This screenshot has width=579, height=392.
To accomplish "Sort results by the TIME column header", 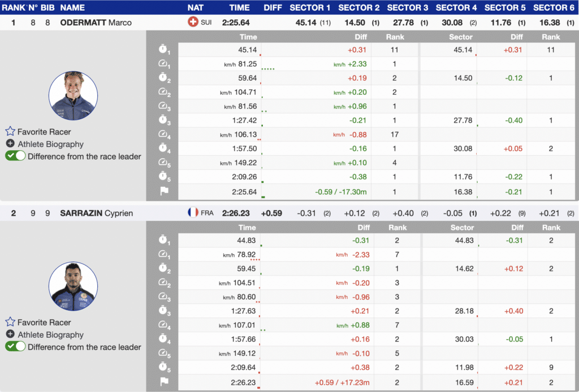I will (239, 7).
